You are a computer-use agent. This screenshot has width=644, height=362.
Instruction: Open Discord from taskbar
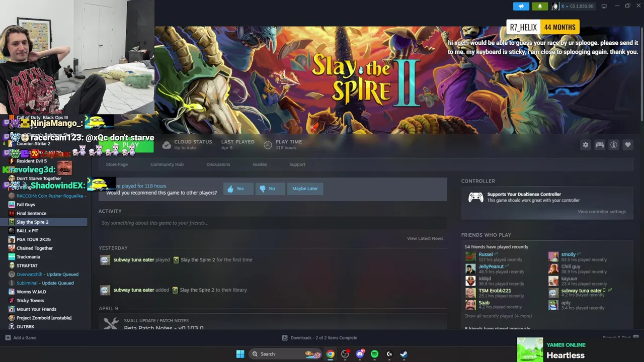point(360,354)
